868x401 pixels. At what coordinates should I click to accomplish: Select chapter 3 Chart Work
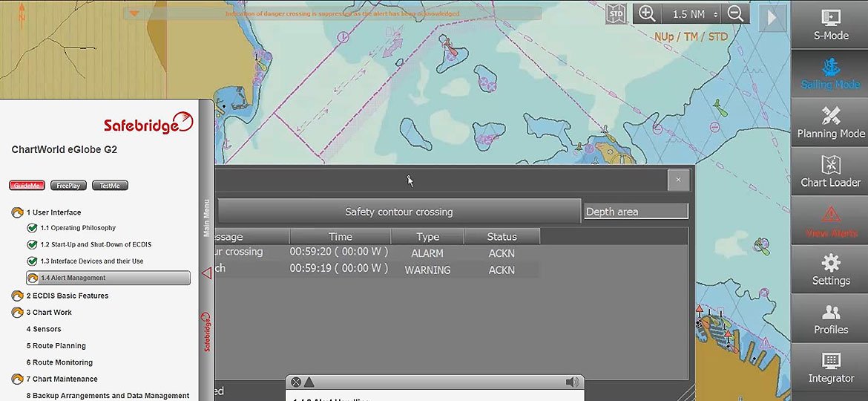(x=52, y=313)
